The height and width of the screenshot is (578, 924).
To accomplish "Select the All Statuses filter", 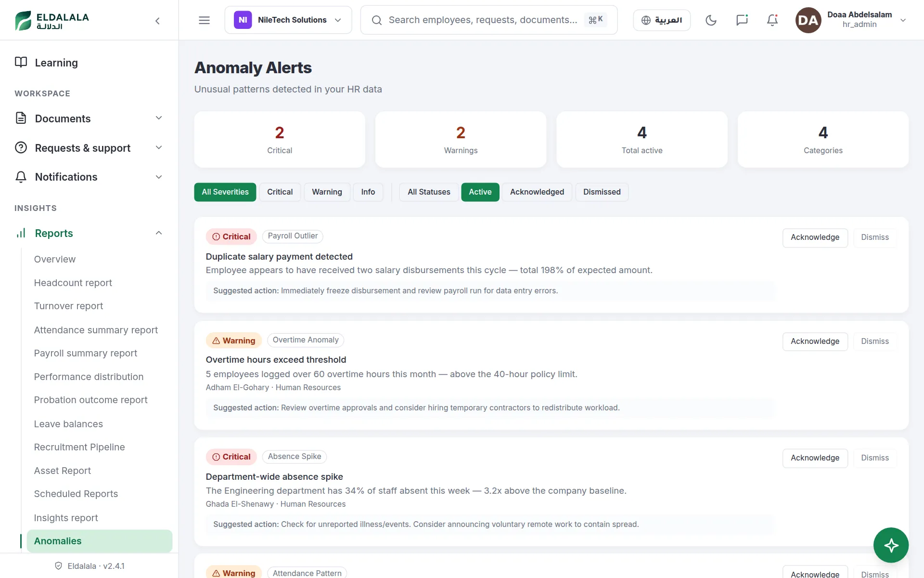I will click(429, 192).
